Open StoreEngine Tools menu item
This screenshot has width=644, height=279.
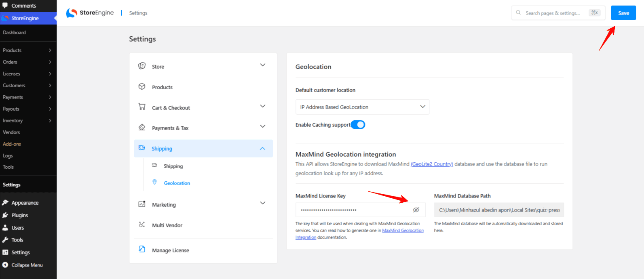point(8,167)
